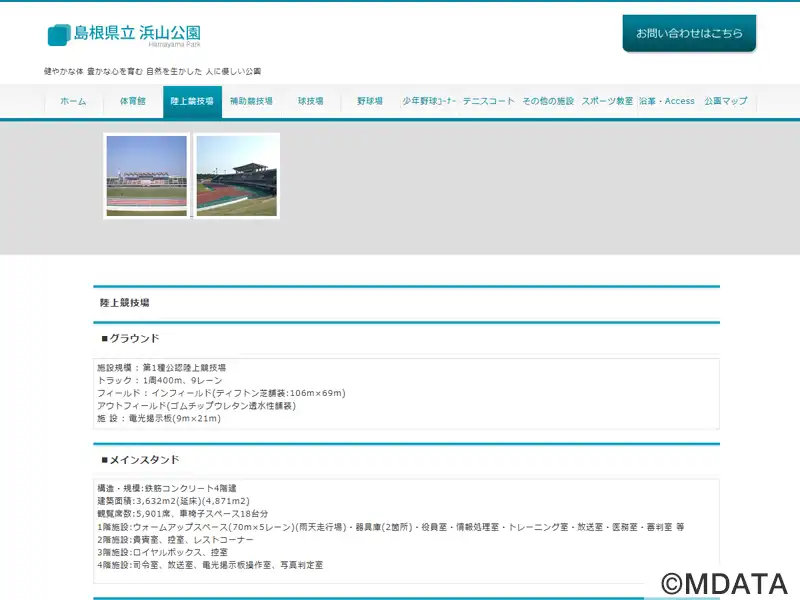Click the 1階施設:ウォームアップスペース line
This screenshot has width=800, height=600.
click(x=391, y=527)
